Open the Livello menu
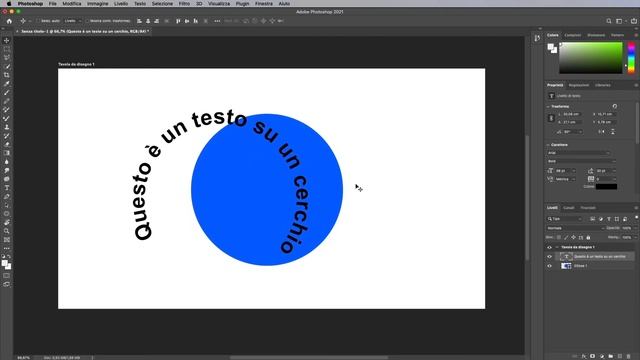This screenshot has width=640, height=360. pyautogui.click(x=121, y=4)
